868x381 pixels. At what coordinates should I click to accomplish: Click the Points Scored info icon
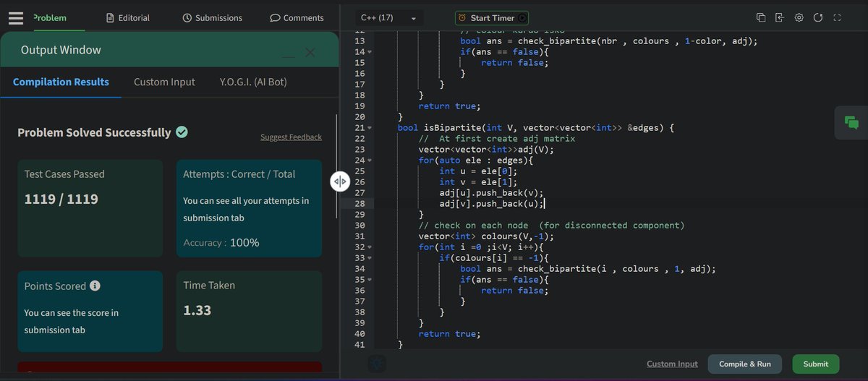click(x=95, y=286)
